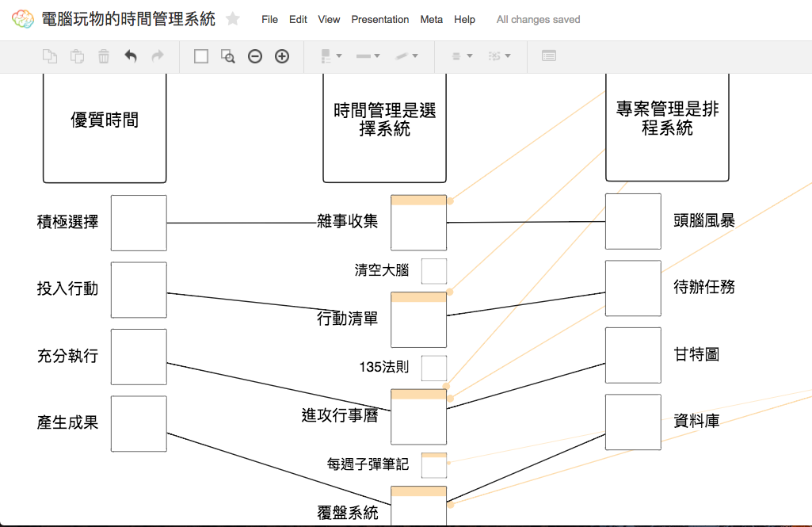Zoom in with the plus icon

point(282,56)
